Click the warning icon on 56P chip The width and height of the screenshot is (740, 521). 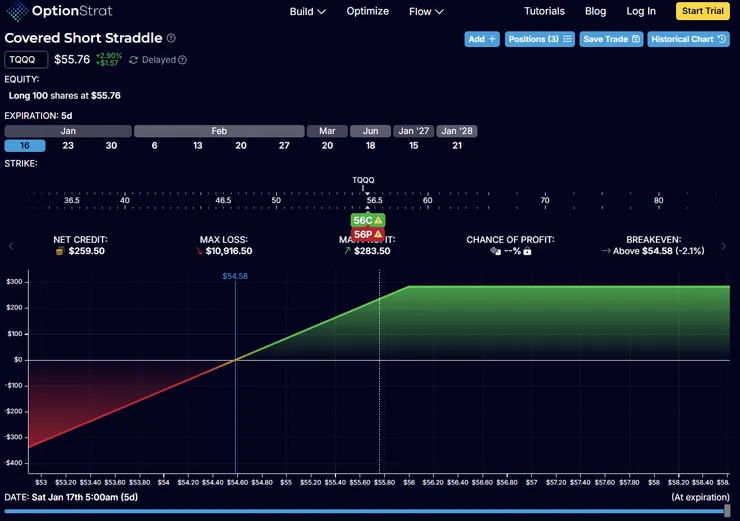378,234
